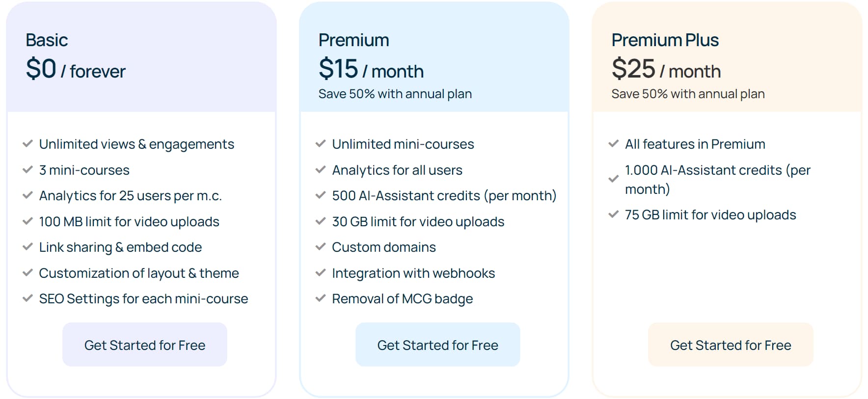Click checkmark next to Custom domains
The height and width of the screenshot is (399, 868).
pos(321,247)
